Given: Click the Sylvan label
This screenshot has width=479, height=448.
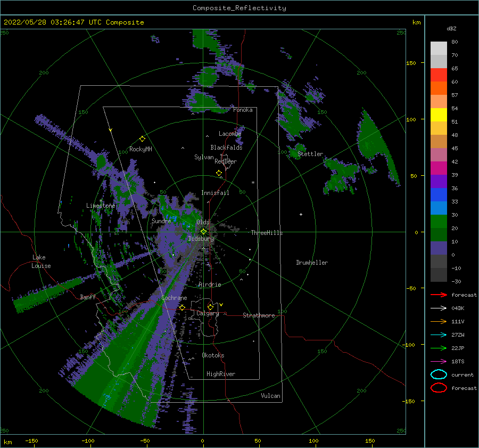Looking at the screenshot, I should coord(204,157).
